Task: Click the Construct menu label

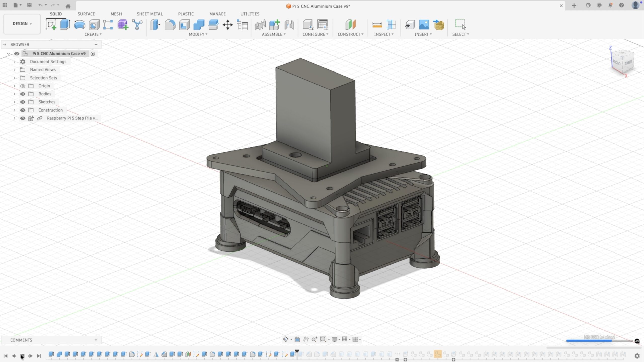Action: coord(350,34)
